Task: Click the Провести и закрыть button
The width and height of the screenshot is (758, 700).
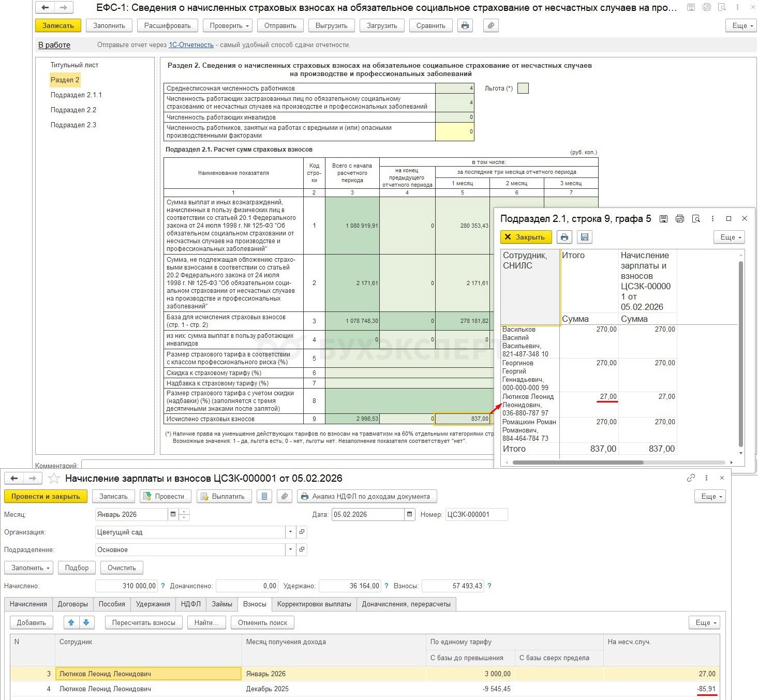Action: (x=46, y=496)
